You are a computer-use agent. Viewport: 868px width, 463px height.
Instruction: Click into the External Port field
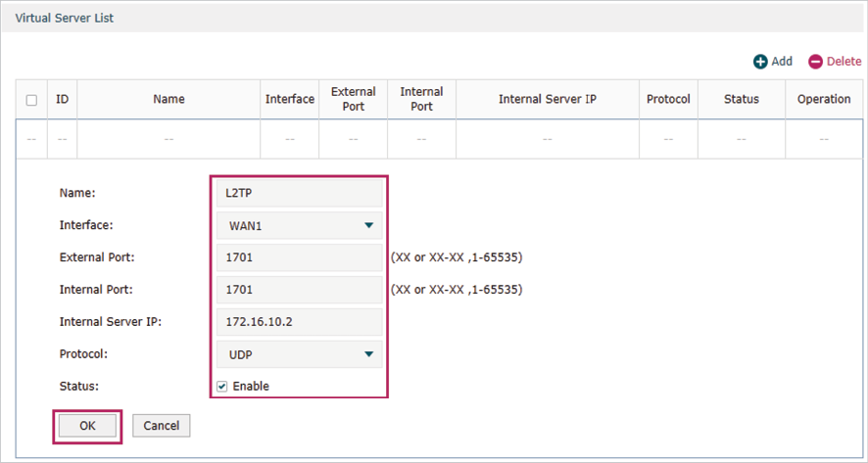pos(299,258)
